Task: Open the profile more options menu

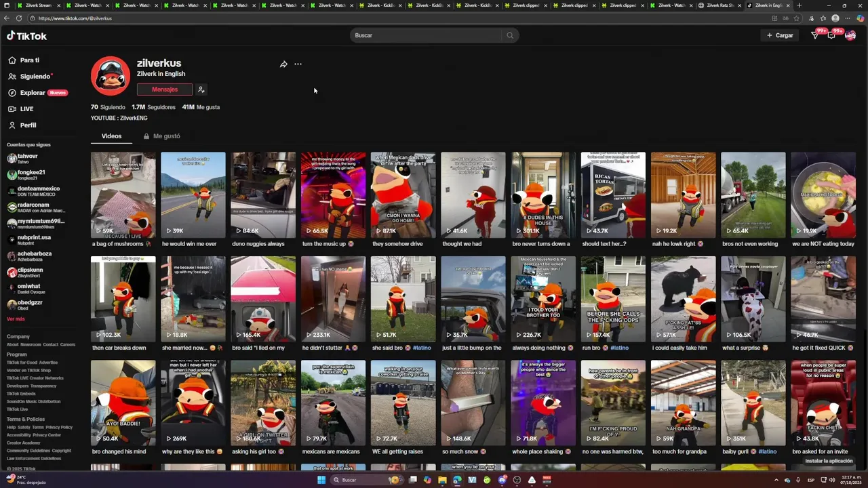Action: (298, 64)
